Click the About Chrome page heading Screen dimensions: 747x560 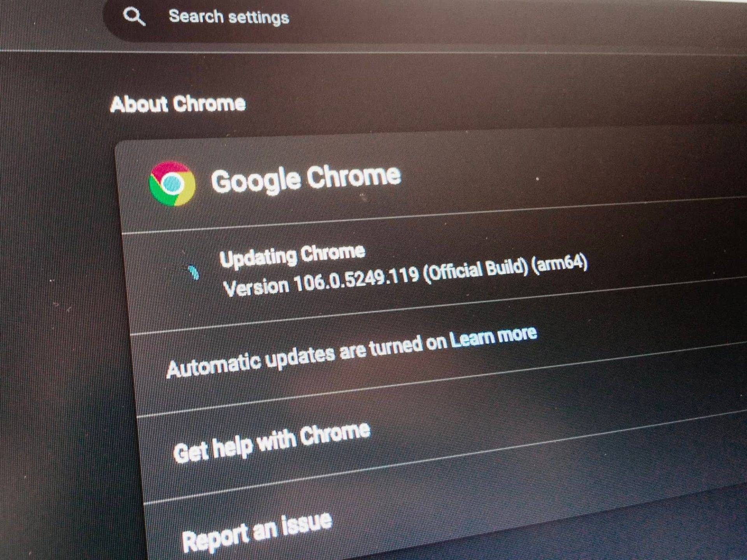coord(178,104)
